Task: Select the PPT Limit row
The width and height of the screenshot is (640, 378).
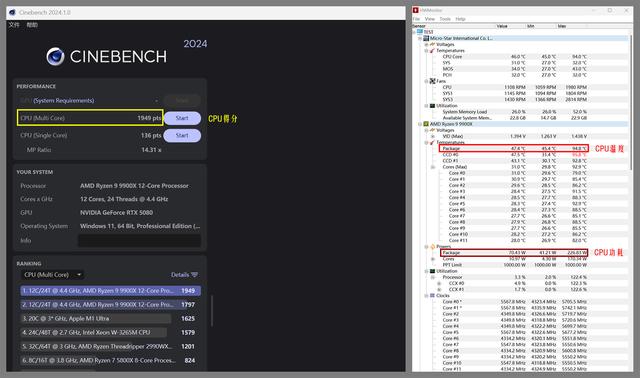Action: pyautogui.click(x=535, y=265)
